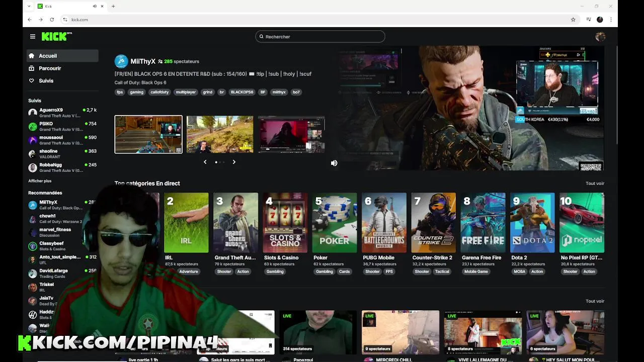Open the user profile avatar menu
644x362 pixels.
(x=600, y=37)
